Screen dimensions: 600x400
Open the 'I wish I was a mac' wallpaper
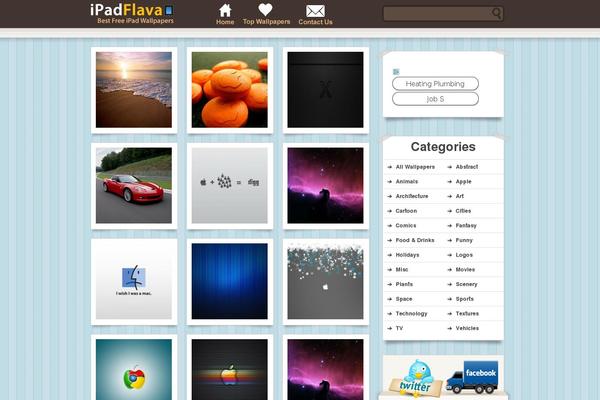point(134,281)
